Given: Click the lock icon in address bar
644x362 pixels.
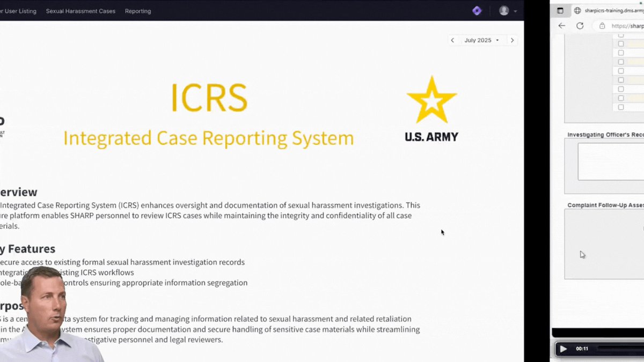Looking at the screenshot, I should coord(602,26).
